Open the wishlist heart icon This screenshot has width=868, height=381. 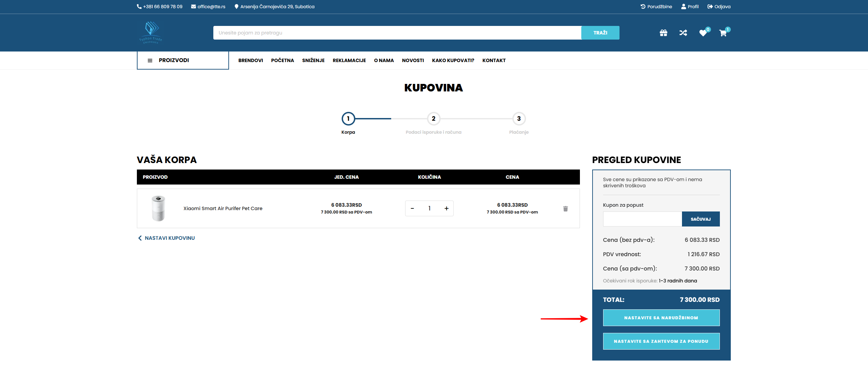pyautogui.click(x=703, y=33)
